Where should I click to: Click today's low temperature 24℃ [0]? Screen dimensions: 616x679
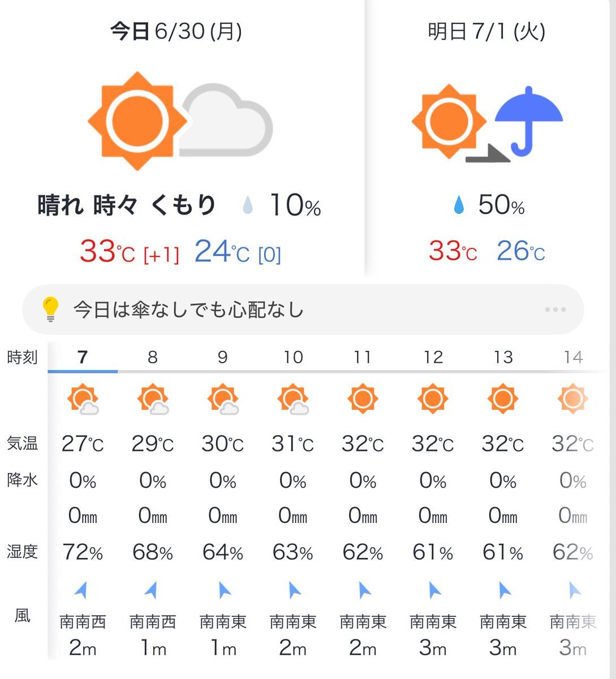pyautogui.click(x=238, y=252)
